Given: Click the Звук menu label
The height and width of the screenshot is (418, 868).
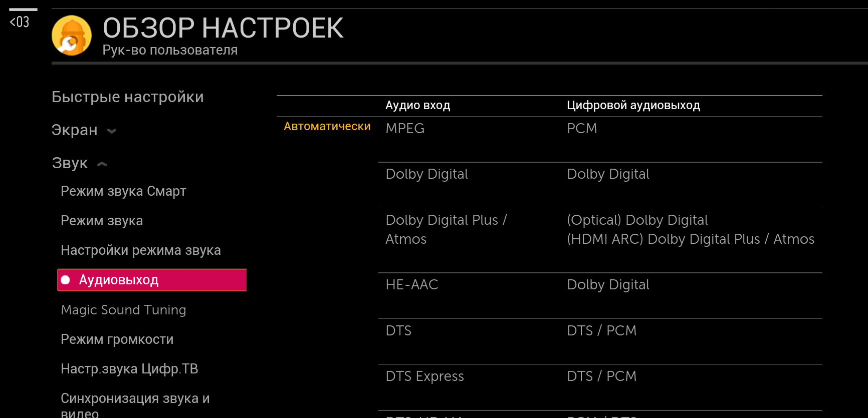Looking at the screenshot, I should pos(70,163).
